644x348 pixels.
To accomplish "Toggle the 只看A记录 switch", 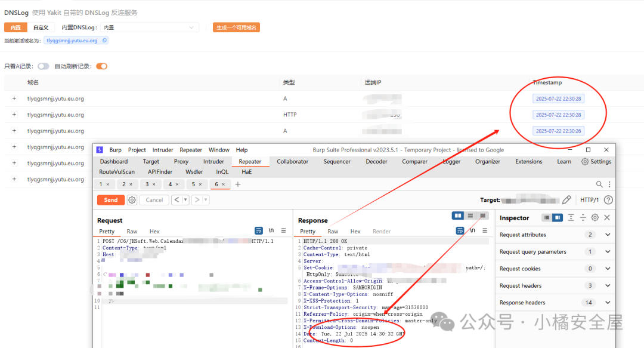I will pos(44,66).
